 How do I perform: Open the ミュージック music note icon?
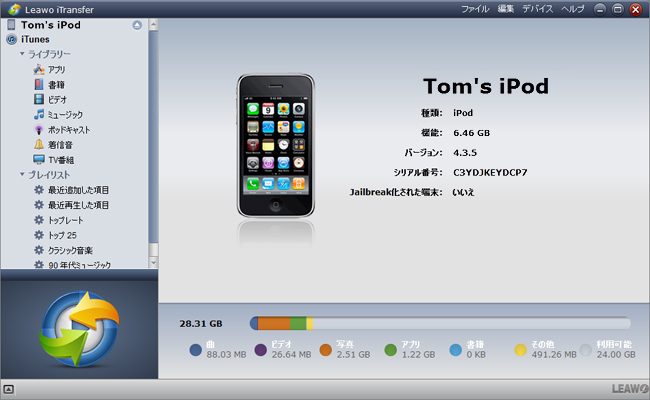point(39,114)
